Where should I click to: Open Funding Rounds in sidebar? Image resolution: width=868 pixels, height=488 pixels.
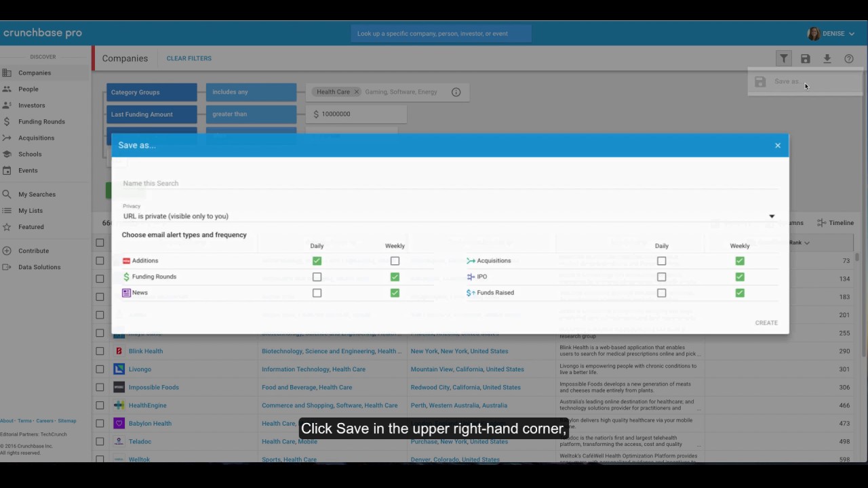(41, 121)
